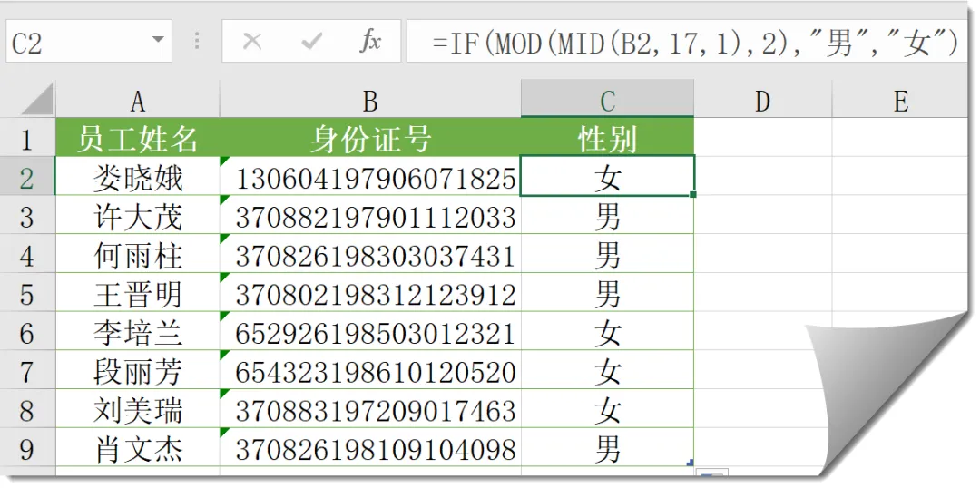Select gender cell in 何雨柱 row
Viewport: 980px width, 488px height.
click(x=607, y=254)
